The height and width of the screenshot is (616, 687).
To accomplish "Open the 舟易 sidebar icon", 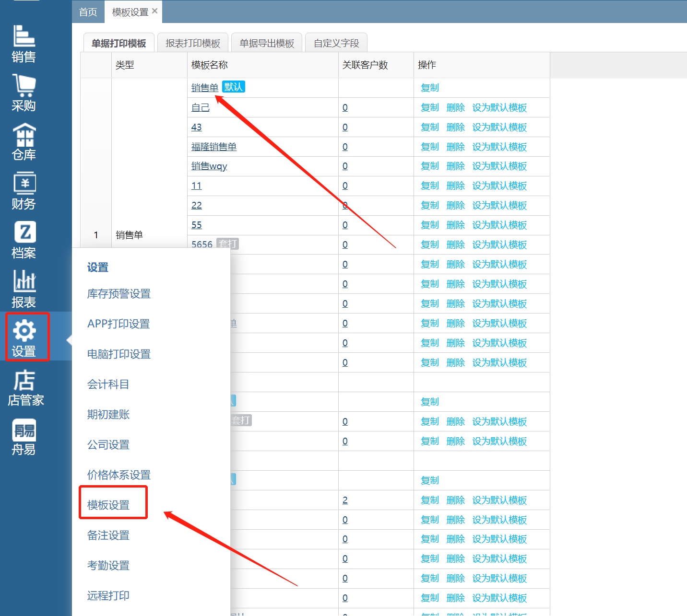I will (24, 437).
